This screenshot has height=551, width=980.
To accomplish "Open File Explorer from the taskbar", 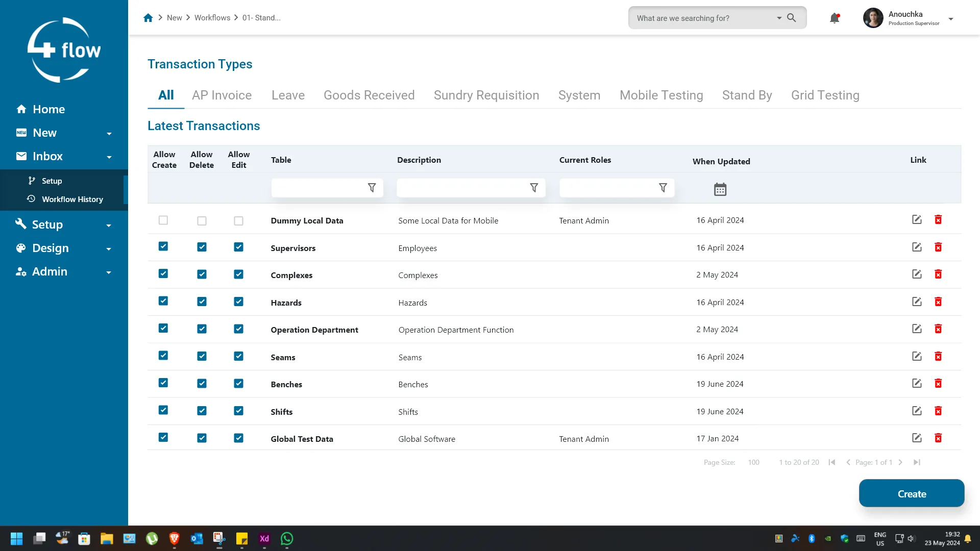I will coord(107,539).
